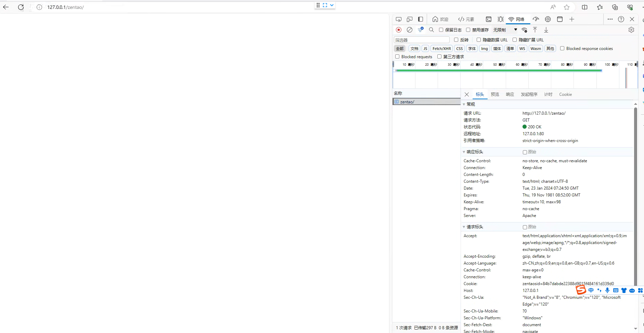View site information icon beside the address
The width and height of the screenshot is (644, 333).
[39, 7]
